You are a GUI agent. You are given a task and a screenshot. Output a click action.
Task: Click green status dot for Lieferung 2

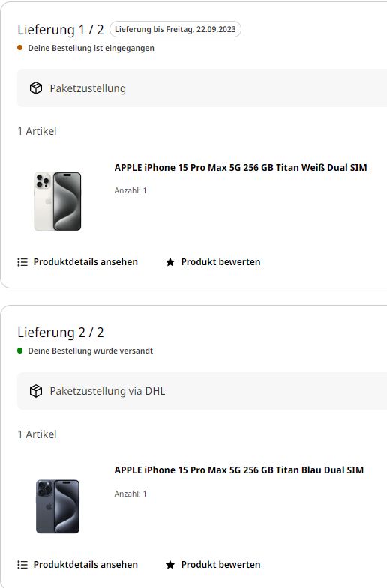[20, 351]
